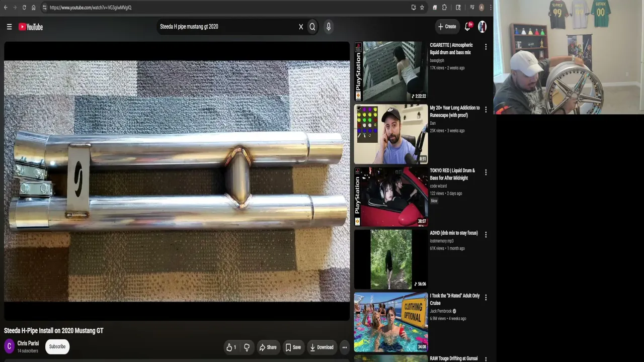This screenshot has width=644, height=362.
Task: Click the Create button
Action: tap(447, 27)
